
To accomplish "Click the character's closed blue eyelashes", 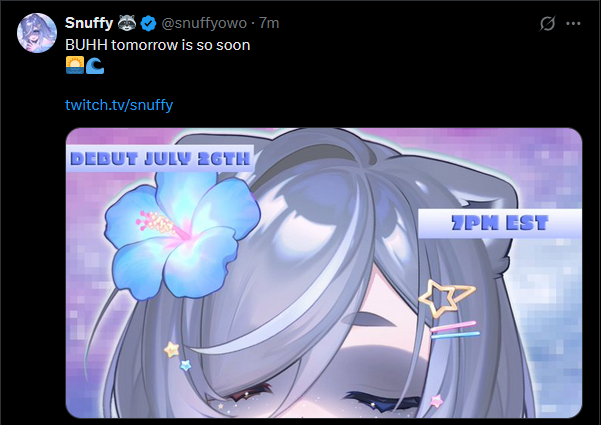I will click(383, 402).
